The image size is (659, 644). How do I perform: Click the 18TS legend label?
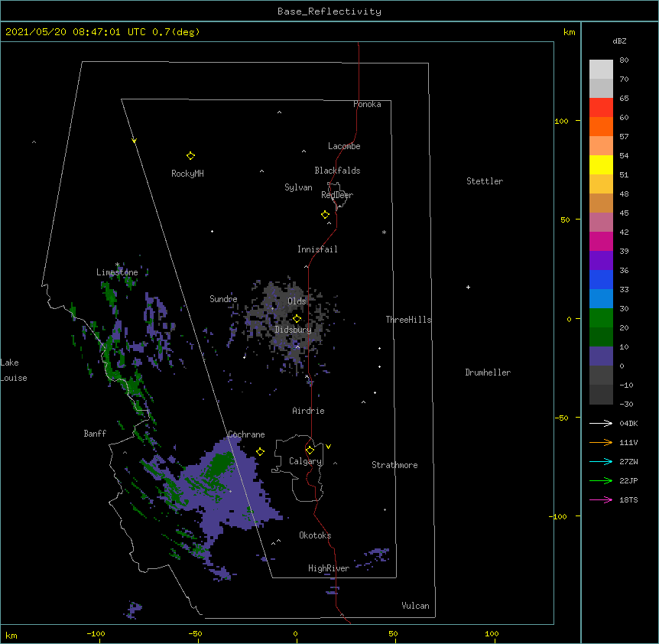pos(628,499)
